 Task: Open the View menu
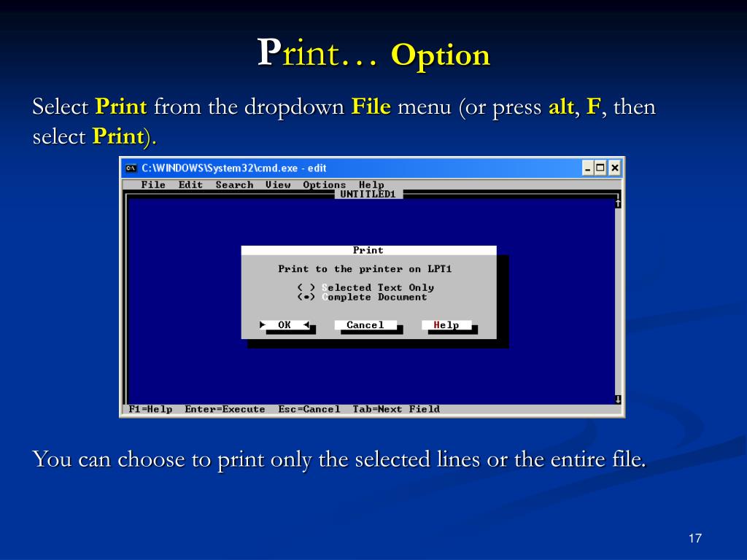(x=278, y=184)
